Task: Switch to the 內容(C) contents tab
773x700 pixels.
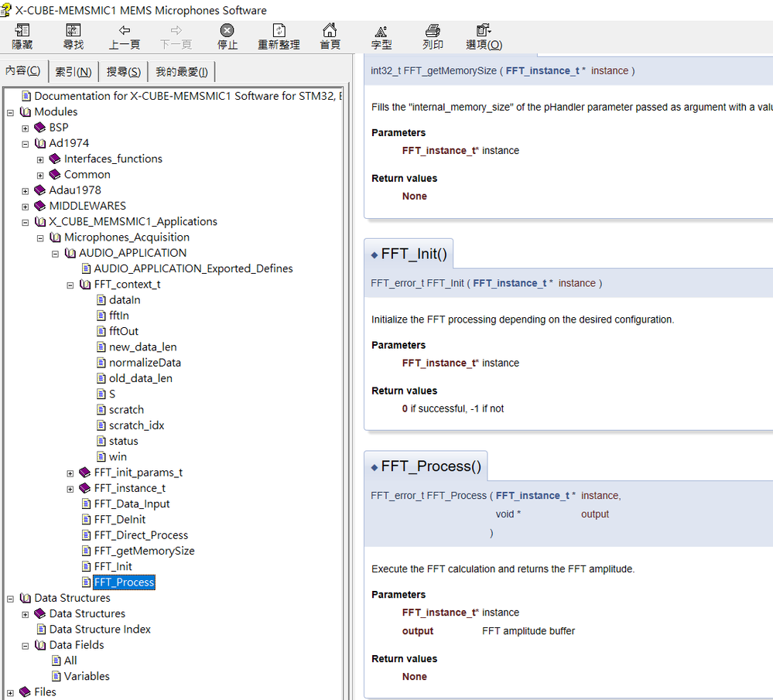Action: pyautogui.click(x=23, y=71)
